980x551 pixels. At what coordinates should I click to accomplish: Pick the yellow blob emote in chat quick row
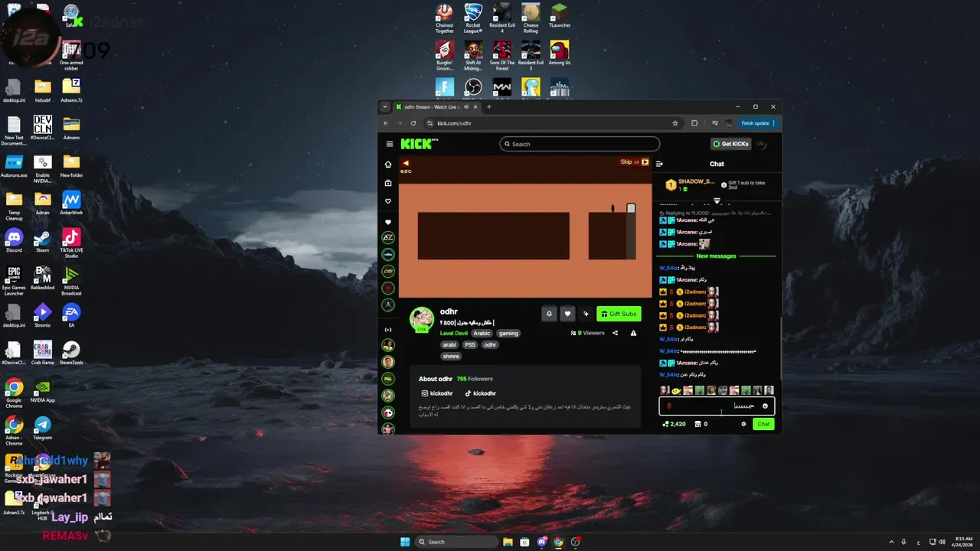[x=676, y=391]
